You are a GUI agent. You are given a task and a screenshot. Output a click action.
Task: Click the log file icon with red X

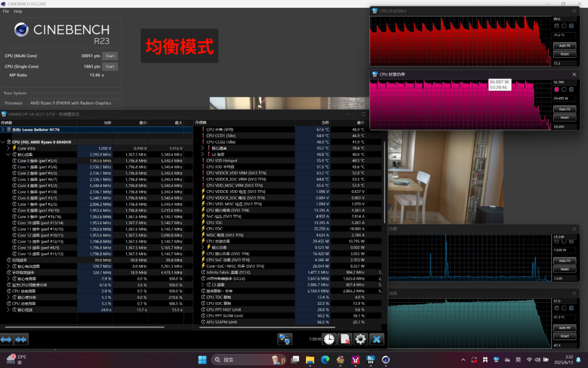click(345, 339)
